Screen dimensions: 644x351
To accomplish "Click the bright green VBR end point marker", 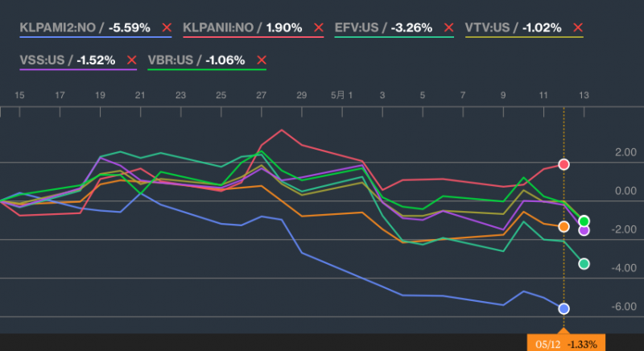I will [x=584, y=221].
